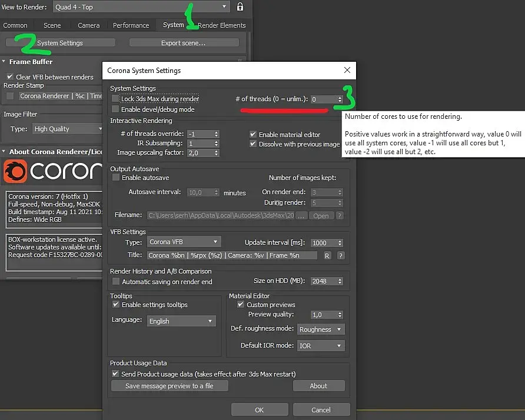The height and width of the screenshot is (420, 525).
Task: Enable Automatic saving on render end
Action: point(116,281)
